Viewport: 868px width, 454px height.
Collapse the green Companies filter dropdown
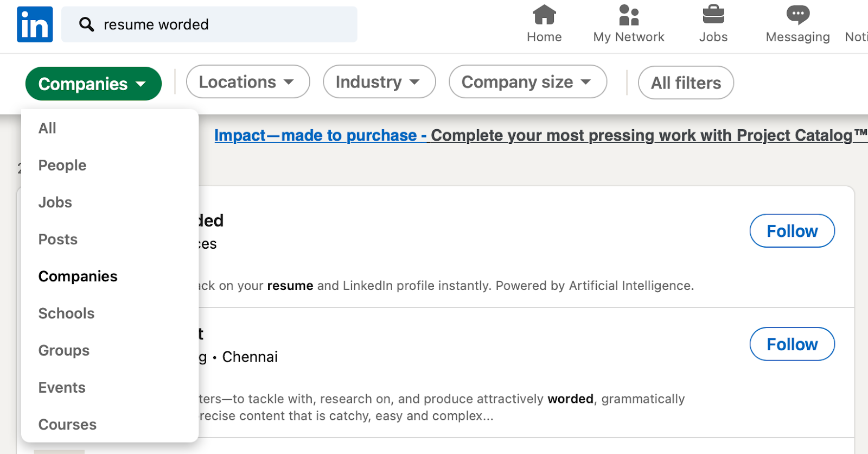(x=93, y=84)
